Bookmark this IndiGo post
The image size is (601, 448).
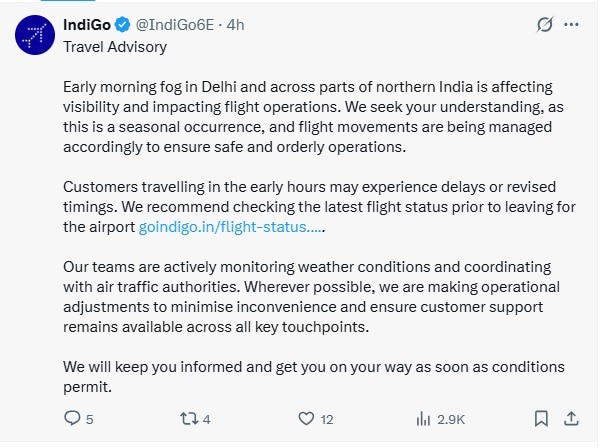pyautogui.click(x=540, y=419)
